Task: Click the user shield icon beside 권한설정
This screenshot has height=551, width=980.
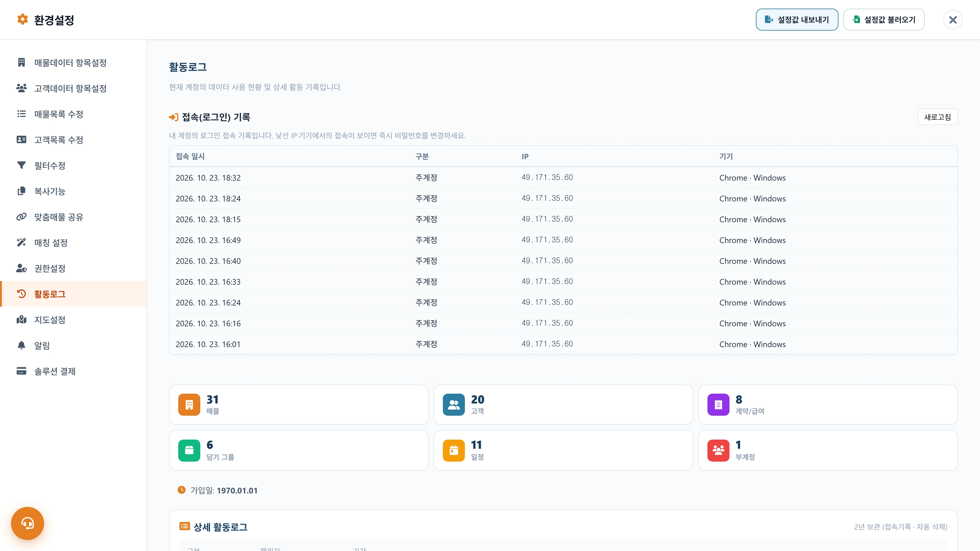Action: click(x=21, y=268)
